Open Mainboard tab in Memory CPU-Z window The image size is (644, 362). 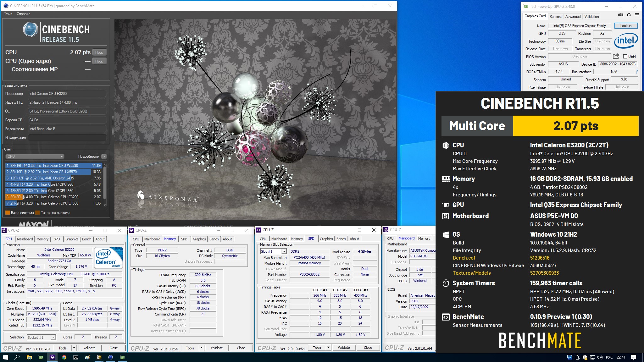tap(152, 239)
